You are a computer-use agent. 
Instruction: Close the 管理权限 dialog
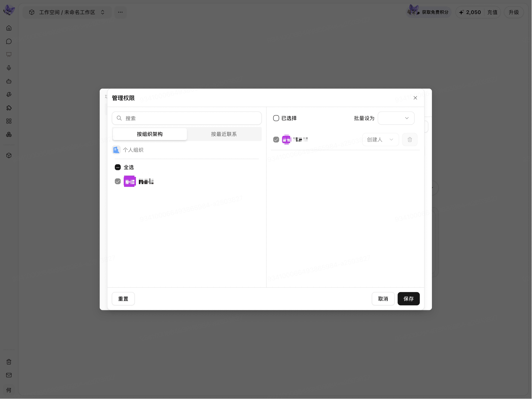pyautogui.click(x=415, y=98)
